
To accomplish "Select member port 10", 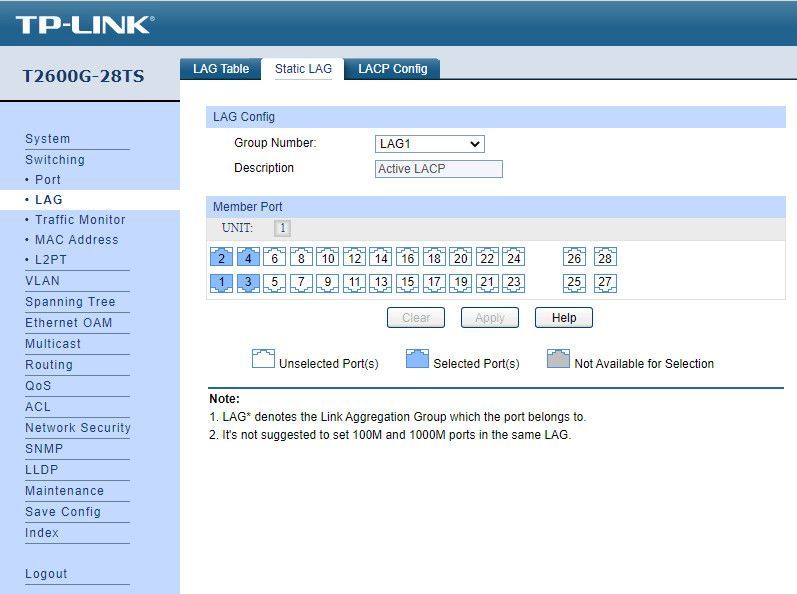I will [328, 257].
